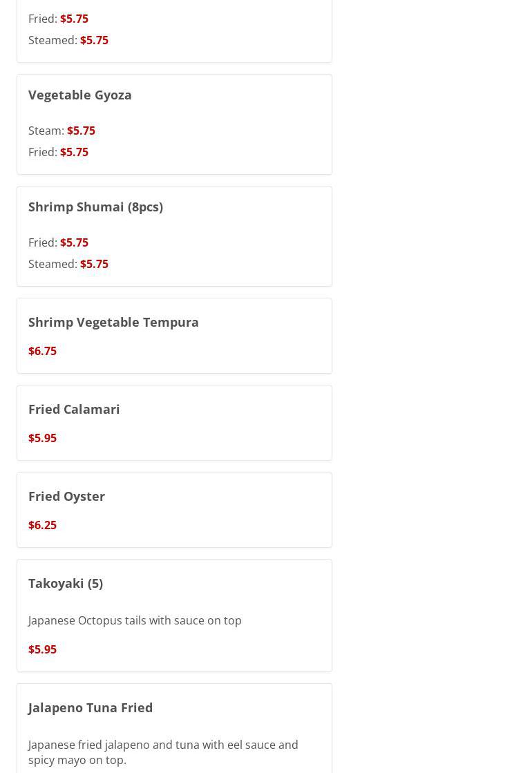Click the $5.95 price under Takoyaki
Image resolution: width=532 pixels, height=773 pixels.
42,649
